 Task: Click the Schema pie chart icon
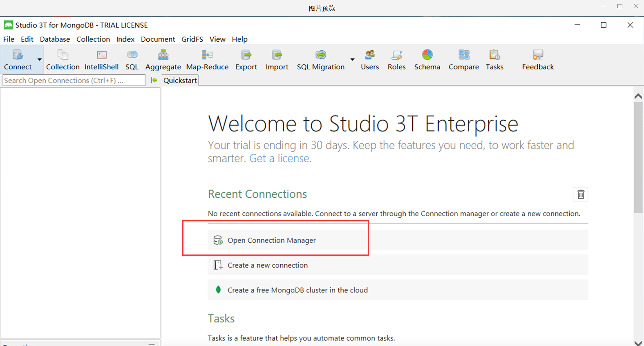click(427, 54)
